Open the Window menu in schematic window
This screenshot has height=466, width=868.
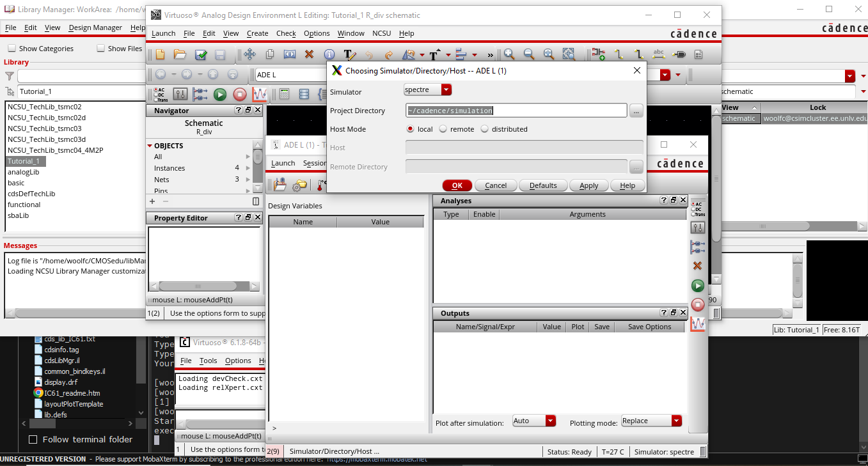[x=351, y=33]
